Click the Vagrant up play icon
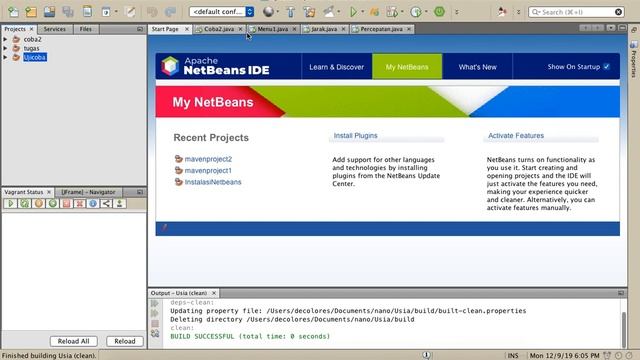This screenshot has height=360, width=640. (11, 203)
